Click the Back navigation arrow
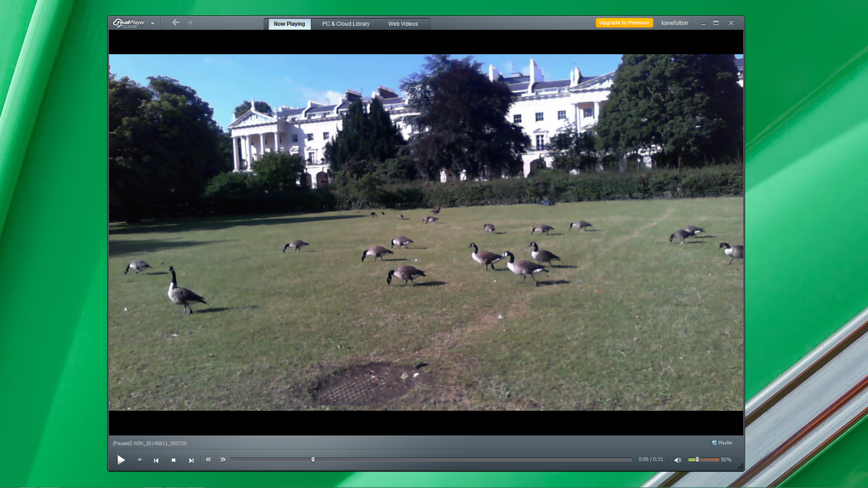 pyautogui.click(x=175, y=23)
